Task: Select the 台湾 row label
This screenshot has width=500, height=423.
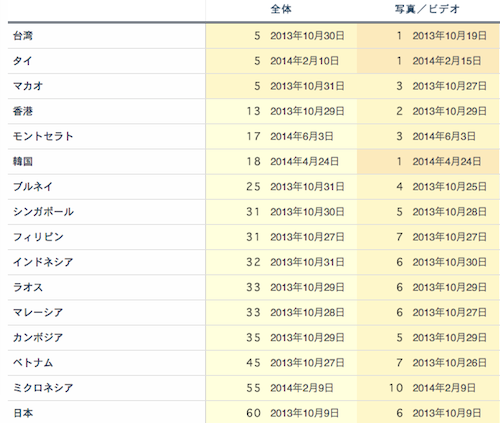Action: 23,36
